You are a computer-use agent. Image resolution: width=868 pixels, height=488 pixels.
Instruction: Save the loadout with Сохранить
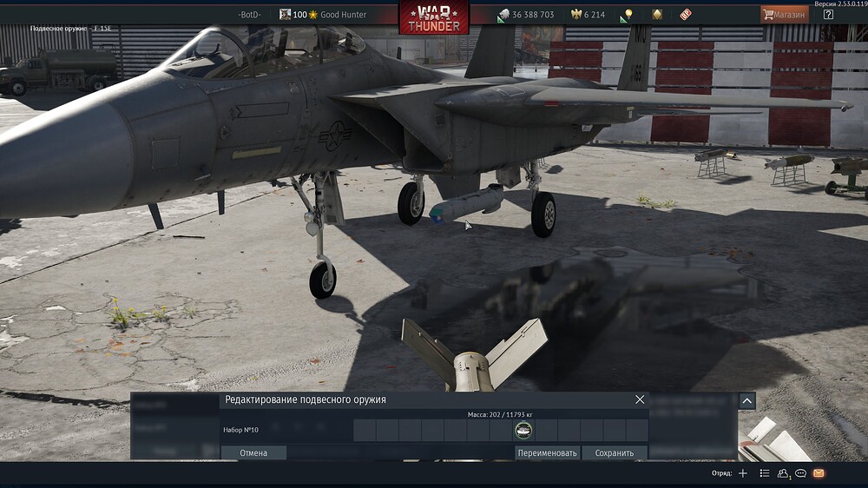coord(614,452)
